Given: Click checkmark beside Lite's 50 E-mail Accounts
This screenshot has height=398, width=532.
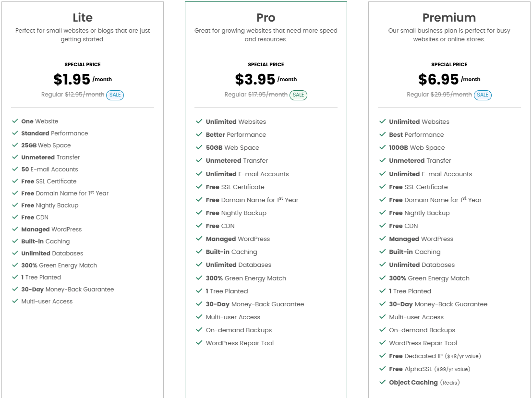Looking at the screenshot, I should [x=15, y=169].
